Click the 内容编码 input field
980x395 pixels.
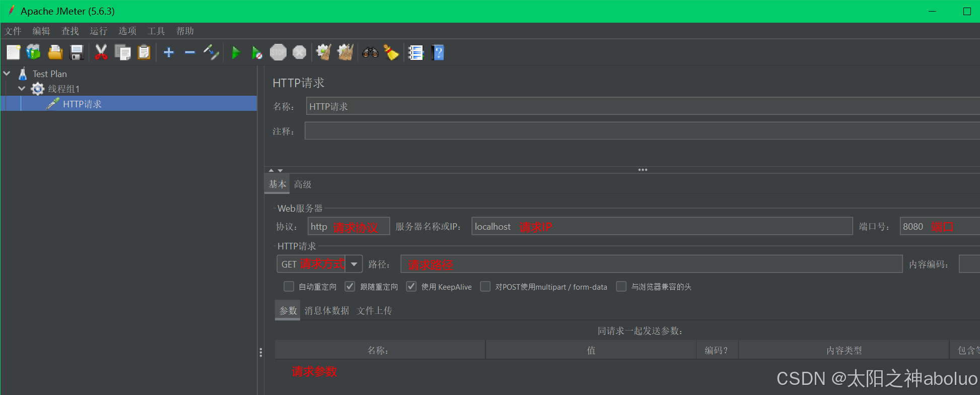coord(969,264)
